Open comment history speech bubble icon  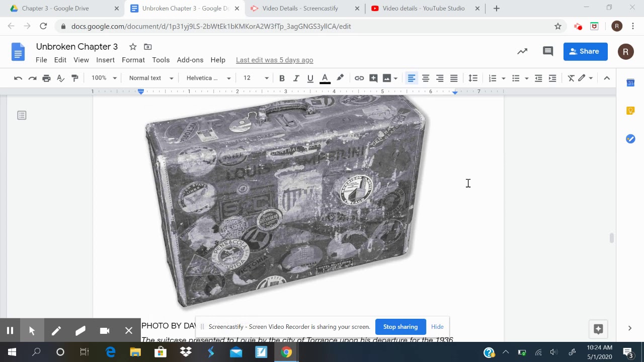(x=548, y=51)
